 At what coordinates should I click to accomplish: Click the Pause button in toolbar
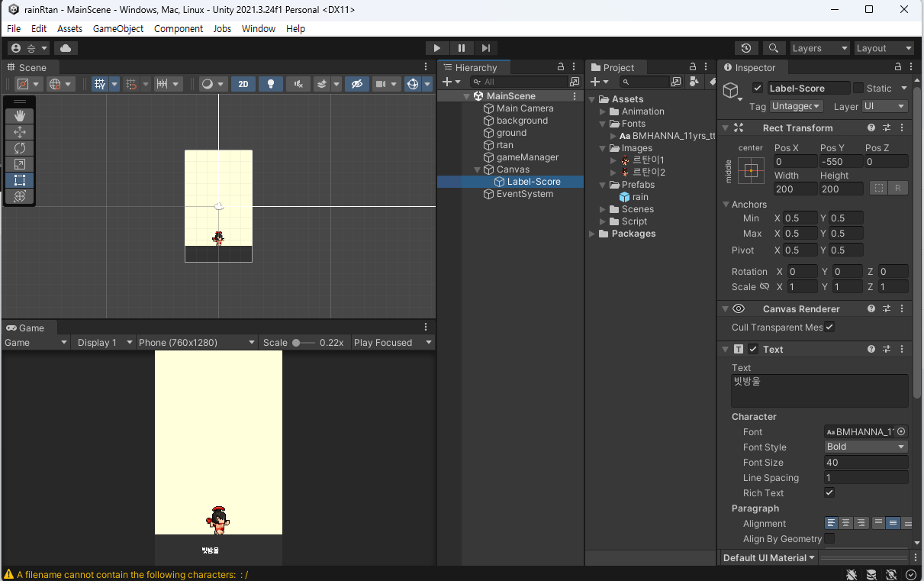coord(461,48)
